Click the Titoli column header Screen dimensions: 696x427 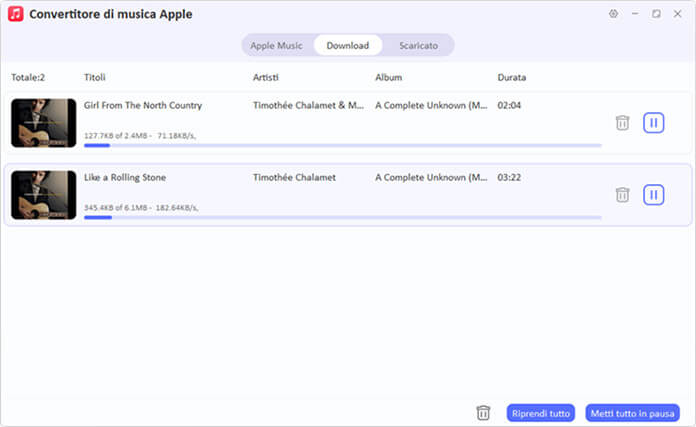95,77
